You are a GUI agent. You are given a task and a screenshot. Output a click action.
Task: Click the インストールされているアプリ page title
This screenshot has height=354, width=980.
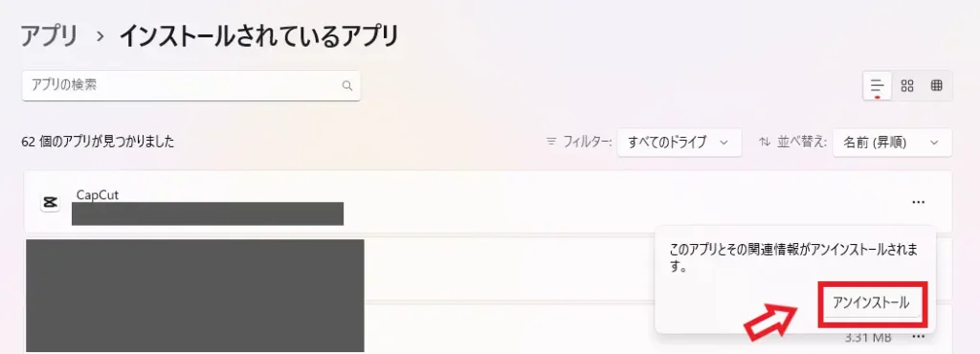258,37
